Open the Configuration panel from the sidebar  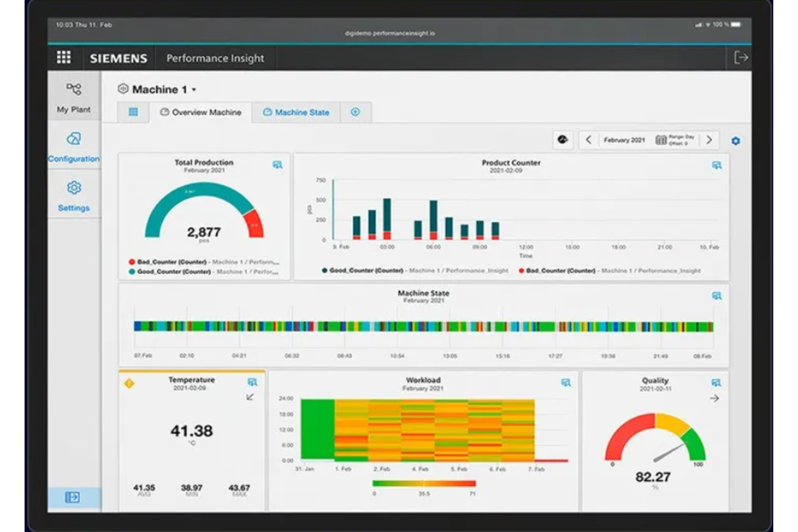(x=73, y=147)
